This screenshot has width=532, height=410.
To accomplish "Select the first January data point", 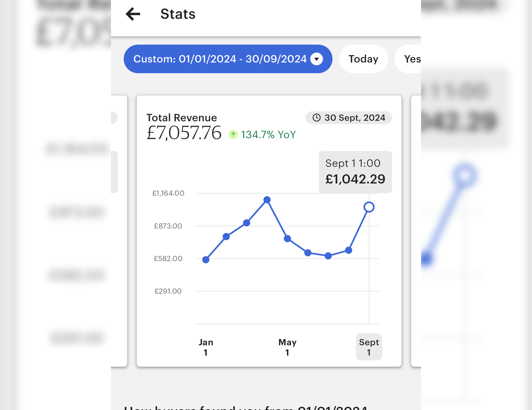I will point(206,260).
